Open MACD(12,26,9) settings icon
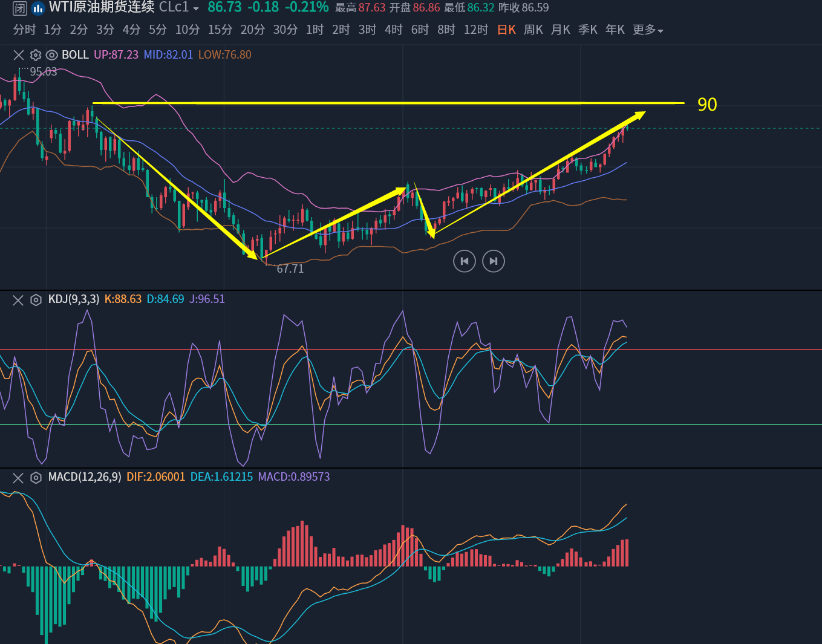822x644 pixels. (x=36, y=478)
